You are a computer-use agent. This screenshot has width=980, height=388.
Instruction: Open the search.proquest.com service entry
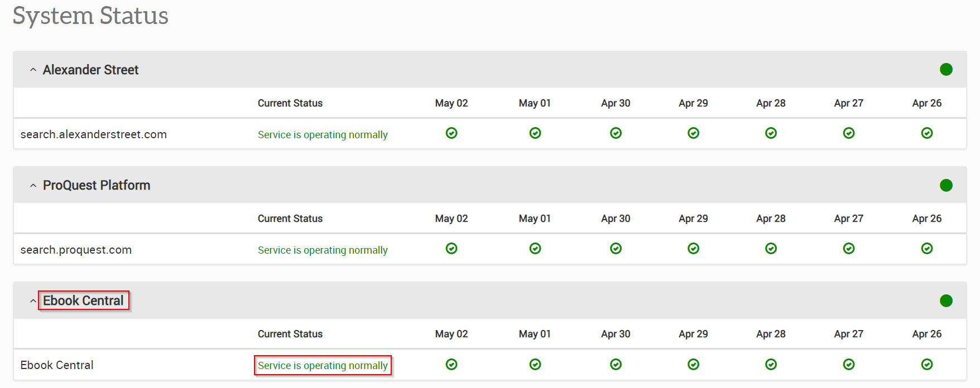click(76, 250)
